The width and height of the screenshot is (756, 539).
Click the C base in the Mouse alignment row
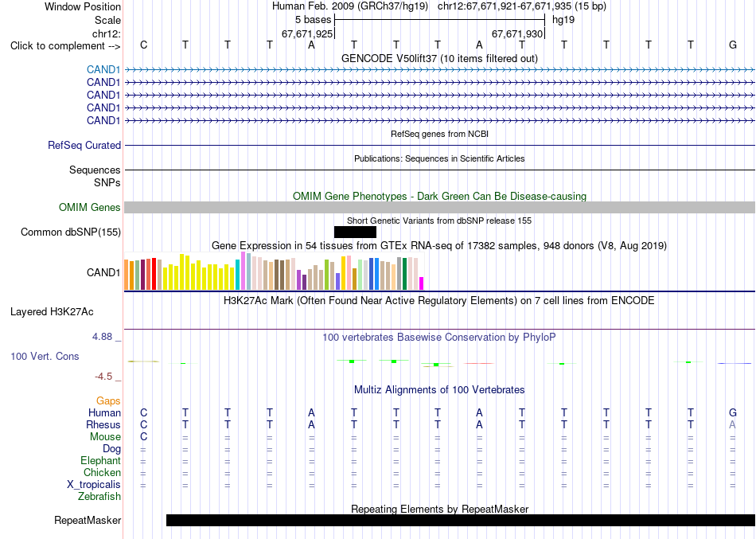(144, 437)
